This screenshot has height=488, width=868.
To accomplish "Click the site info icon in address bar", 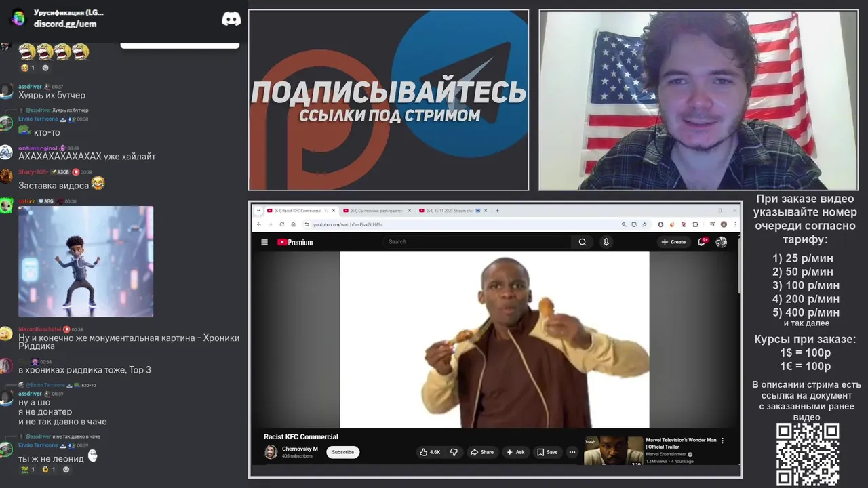I will [x=307, y=224].
